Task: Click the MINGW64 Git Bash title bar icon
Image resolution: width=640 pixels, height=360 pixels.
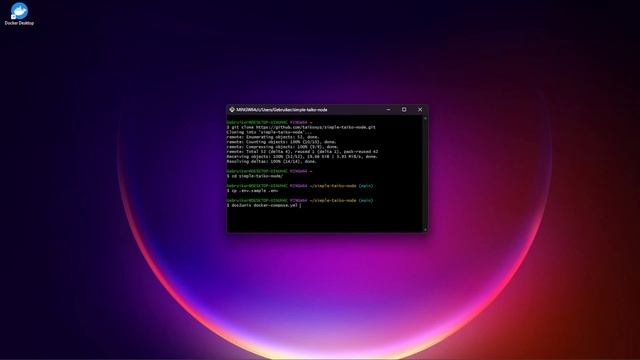Action: tap(231, 109)
